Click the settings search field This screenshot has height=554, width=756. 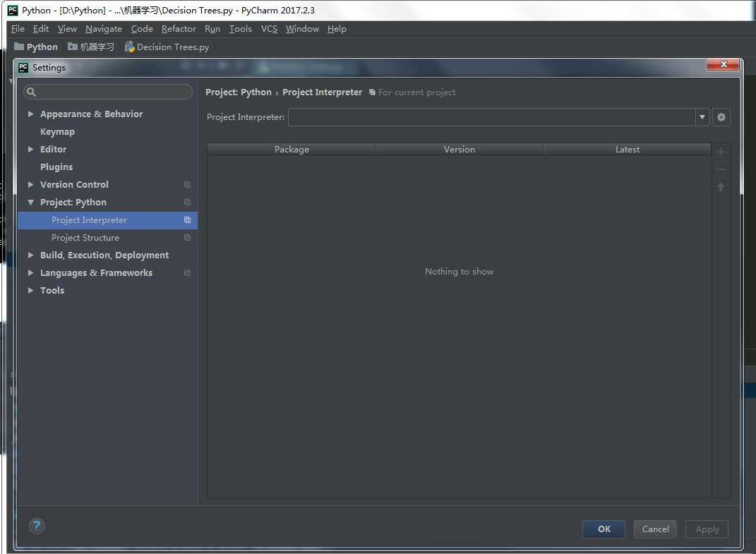point(108,92)
